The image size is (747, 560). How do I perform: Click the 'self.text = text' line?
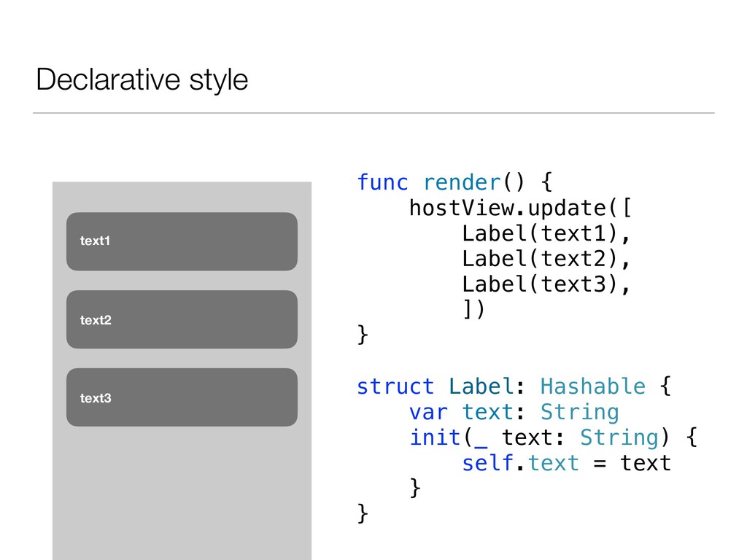click(566, 463)
